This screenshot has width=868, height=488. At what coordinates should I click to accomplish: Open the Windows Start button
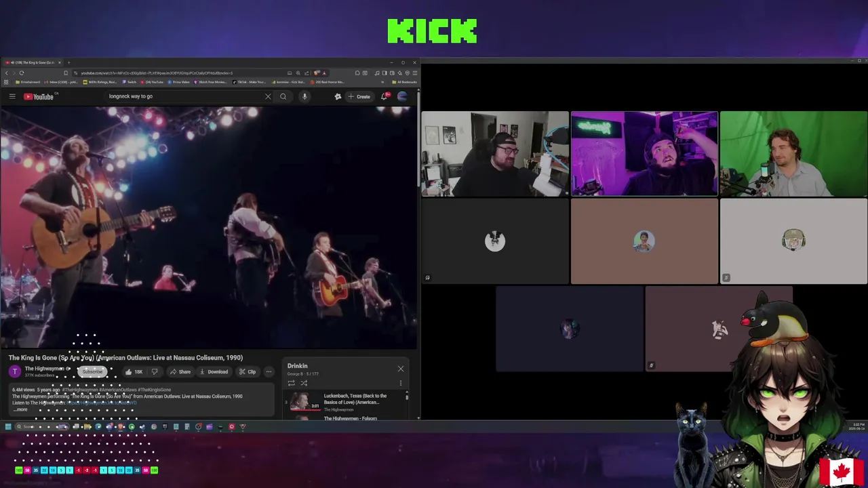click(8, 427)
